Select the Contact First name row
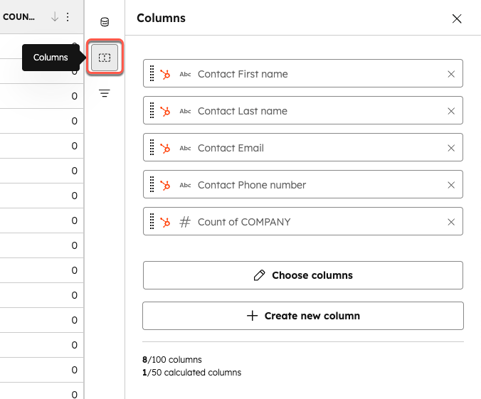Viewport: 481px width, 399px height. coord(303,73)
